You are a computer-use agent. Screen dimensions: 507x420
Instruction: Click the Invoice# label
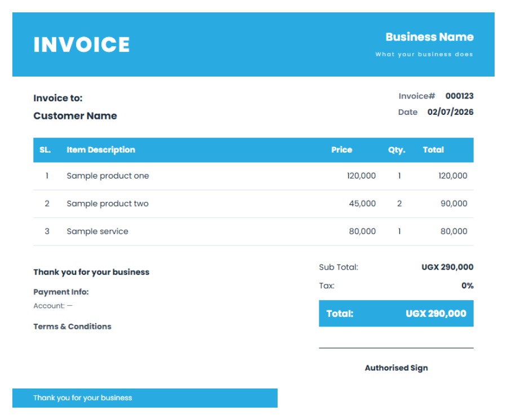click(x=417, y=96)
